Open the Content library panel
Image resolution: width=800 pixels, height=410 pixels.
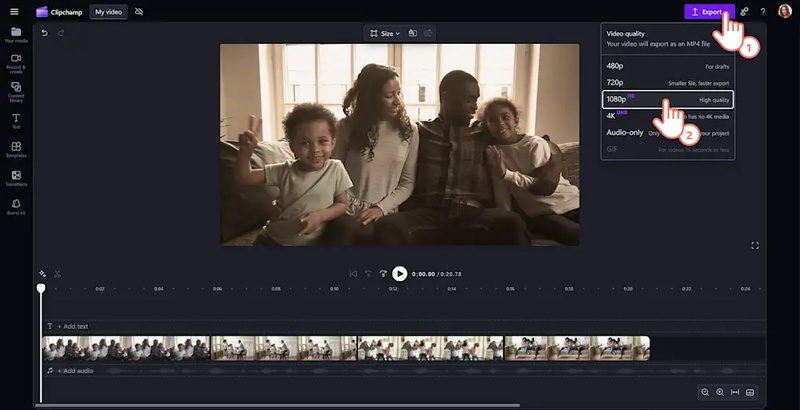click(x=16, y=93)
